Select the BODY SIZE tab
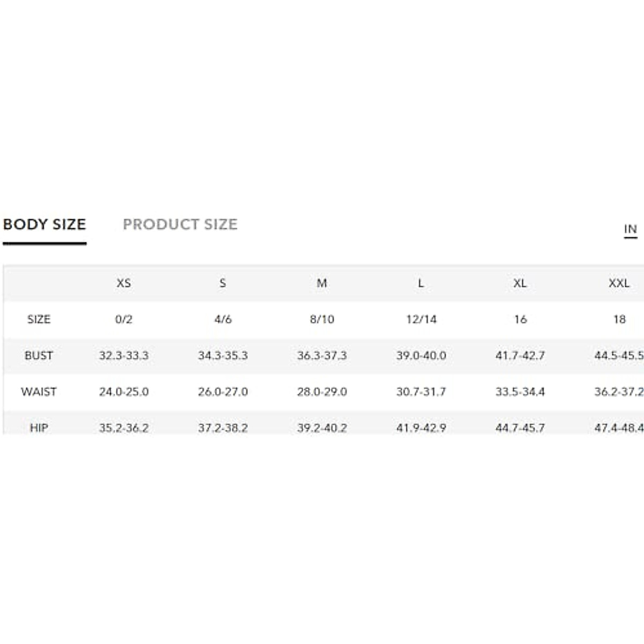 (45, 224)
